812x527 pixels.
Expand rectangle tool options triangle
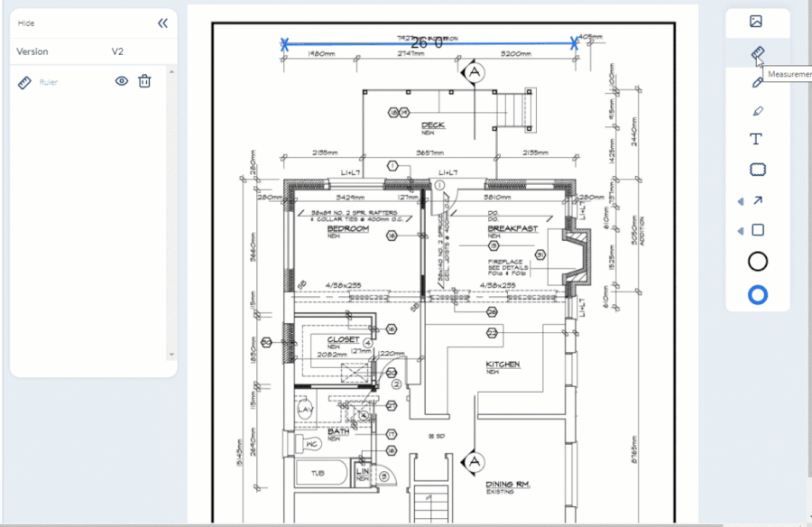pyautogui.click(x=741, y=231)
